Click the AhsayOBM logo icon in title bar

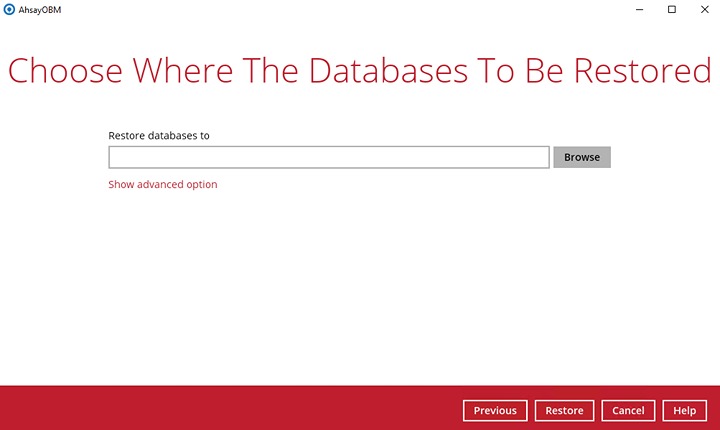click(9, 9)
